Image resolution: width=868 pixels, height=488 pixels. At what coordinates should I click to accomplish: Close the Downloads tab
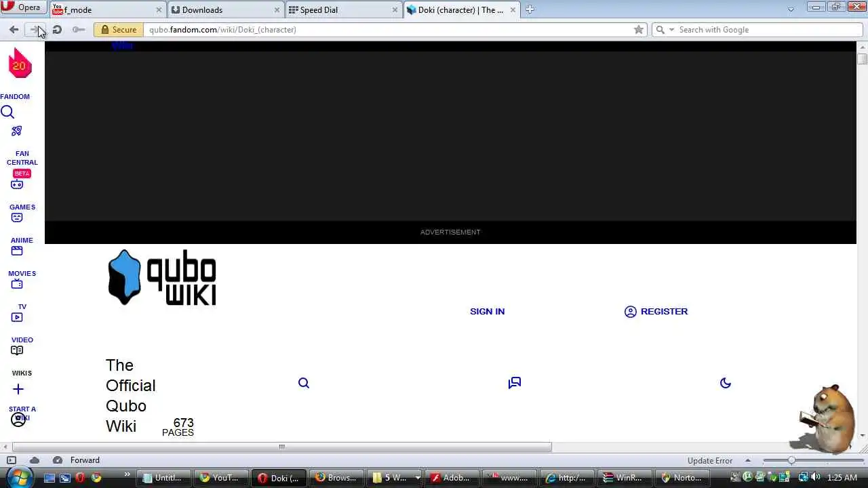tap(277, 9)
